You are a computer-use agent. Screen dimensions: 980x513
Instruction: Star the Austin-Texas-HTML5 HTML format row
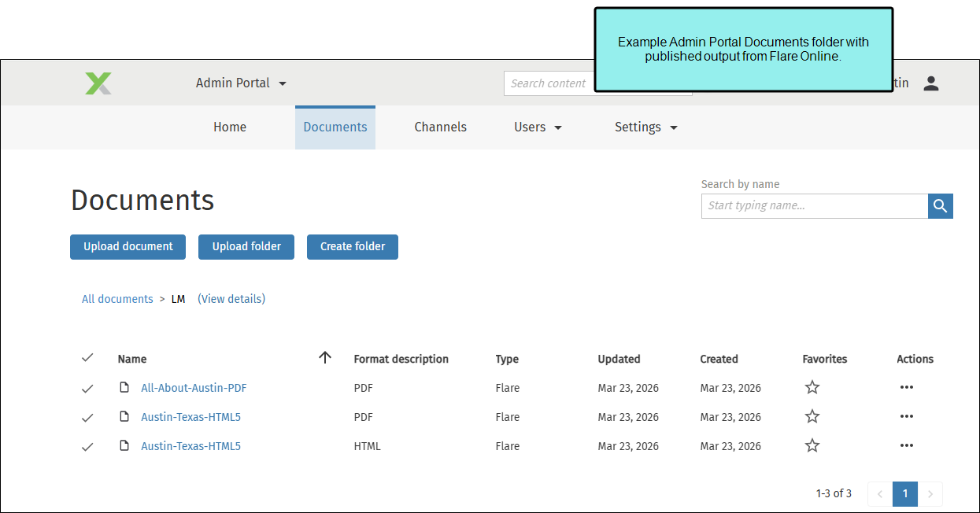pos(812,446)
